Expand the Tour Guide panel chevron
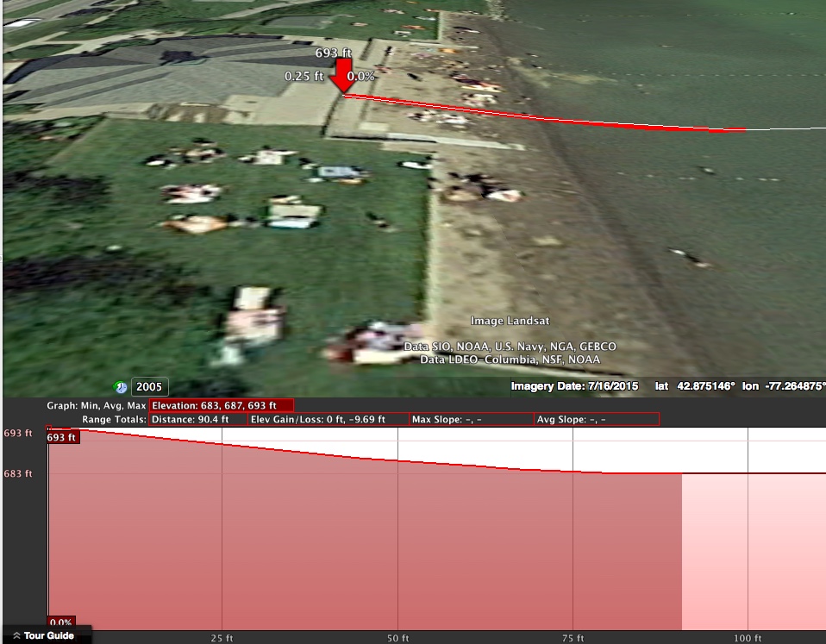Viewport: 826px width, 644px height. pyautogui.click(x=16, y=636)
